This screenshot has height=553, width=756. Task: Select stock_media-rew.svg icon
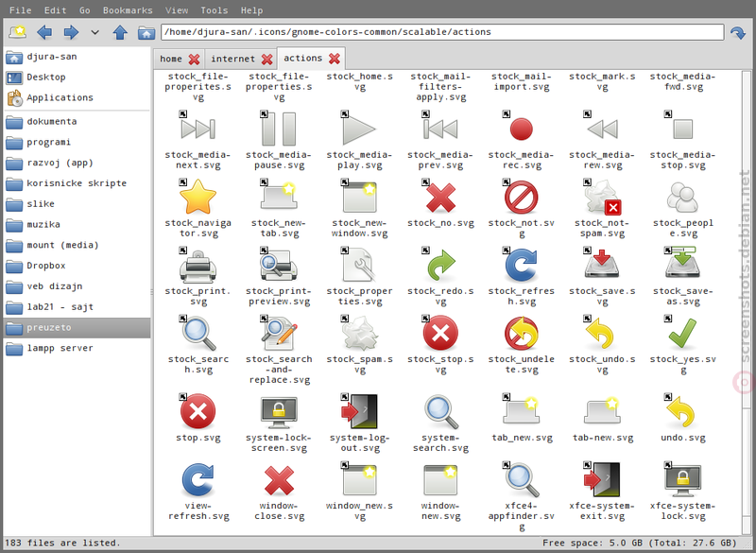pos(602,129)
